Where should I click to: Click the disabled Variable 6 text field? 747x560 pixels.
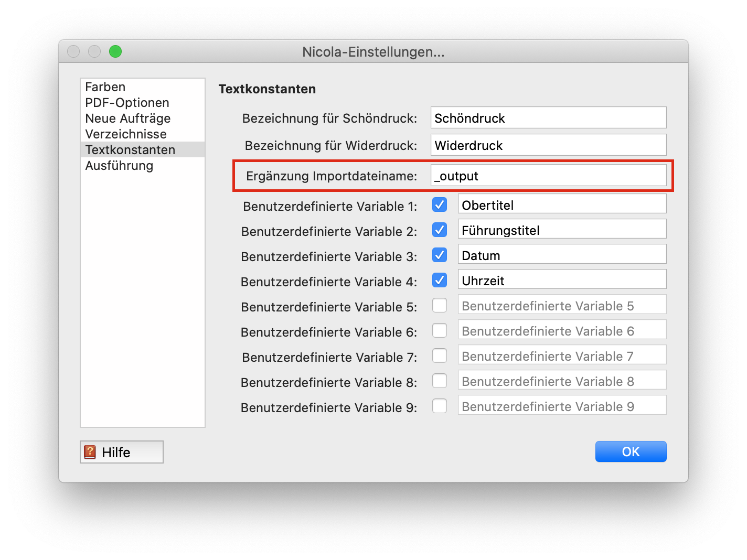(562, 329)
